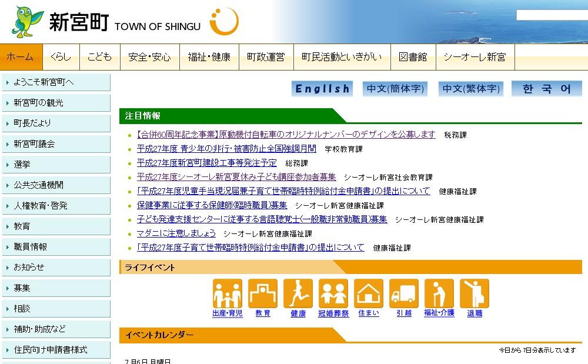Open the くらし navigation tab
This screenshot has height=364, width=588.
click(61, 57)
